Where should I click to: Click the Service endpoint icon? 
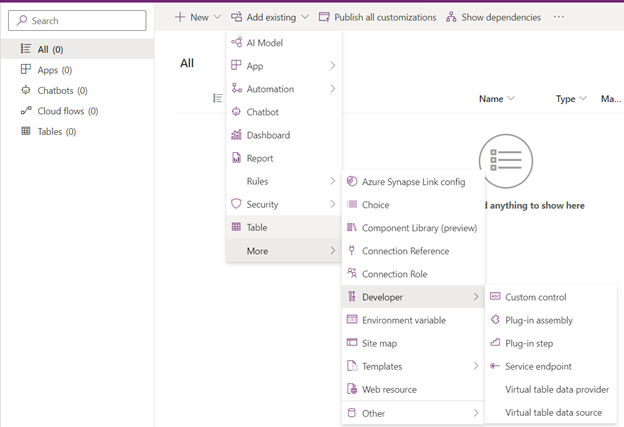pyautogui.click(x=495, y=366)
